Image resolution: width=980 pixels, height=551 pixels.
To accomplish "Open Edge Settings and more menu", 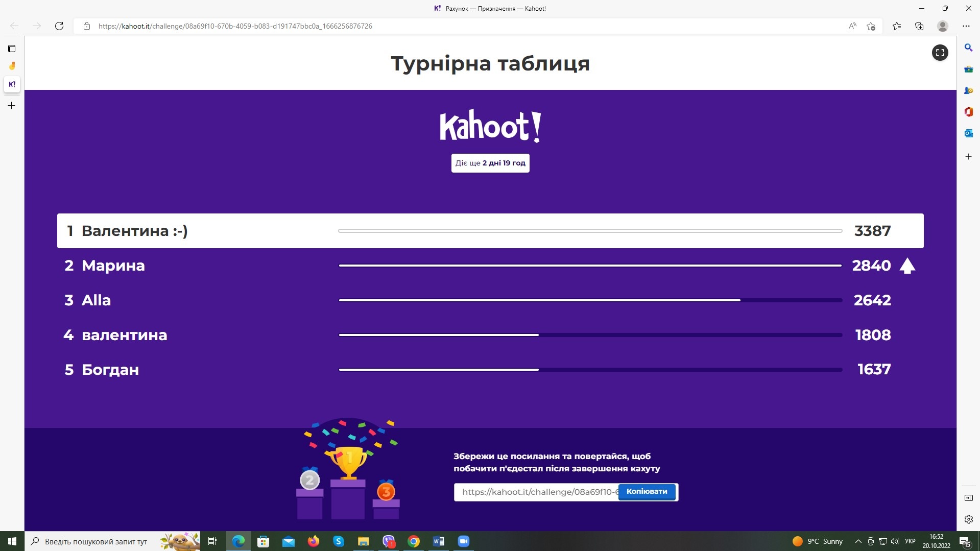I will (966, 26).
